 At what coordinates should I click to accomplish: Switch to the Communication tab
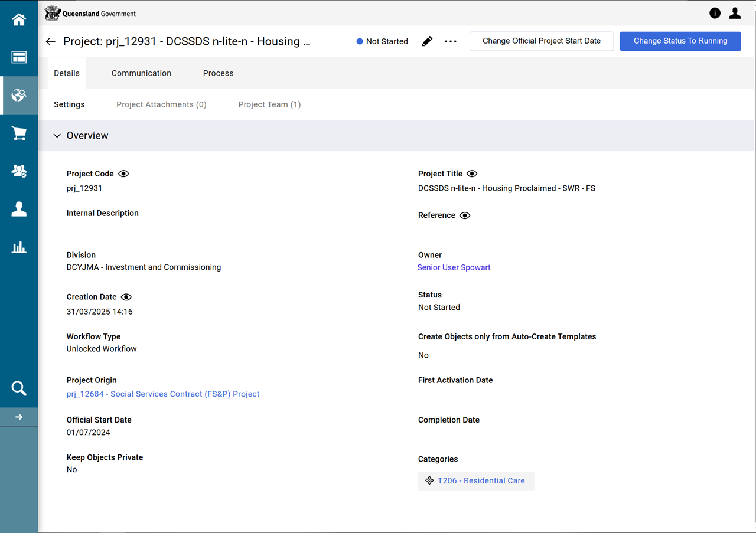tap(141, 73)
